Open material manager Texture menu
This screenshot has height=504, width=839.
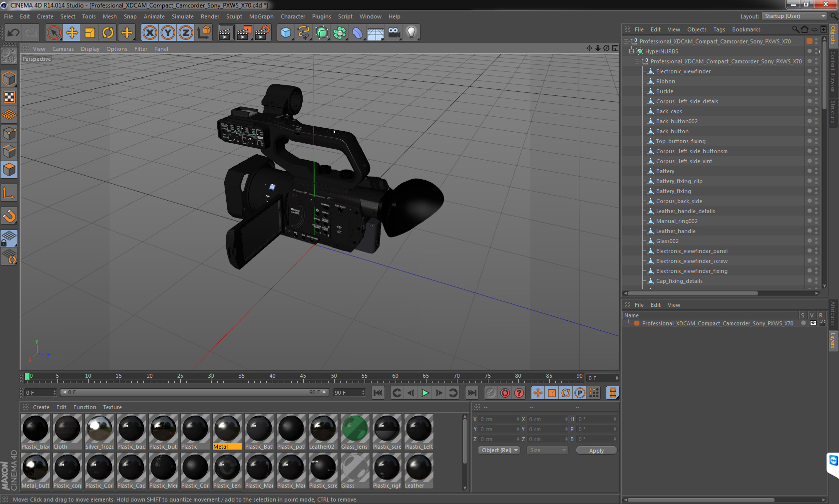pos(112,407)
